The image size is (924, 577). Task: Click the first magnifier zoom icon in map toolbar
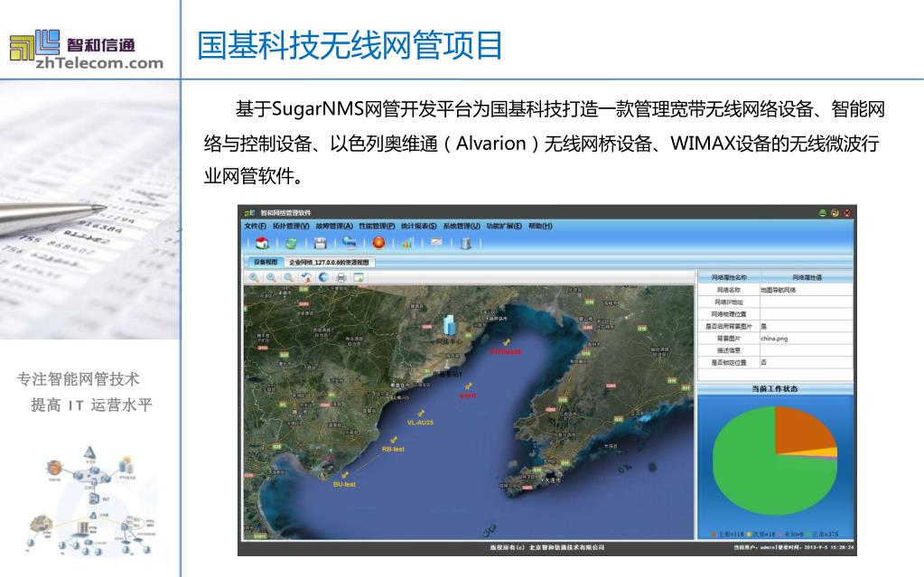click(x=254, y=277)
